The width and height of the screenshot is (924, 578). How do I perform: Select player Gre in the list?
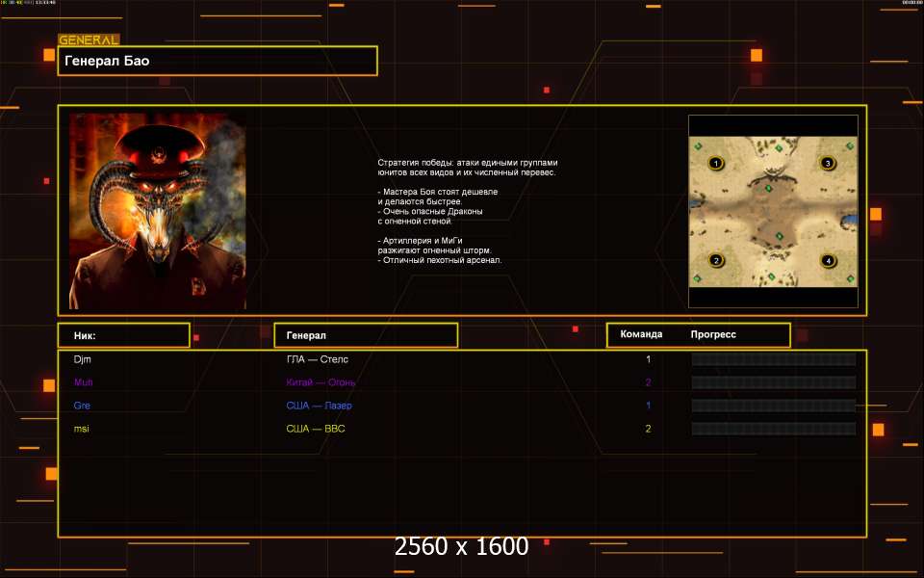click(x=82, y=406)
